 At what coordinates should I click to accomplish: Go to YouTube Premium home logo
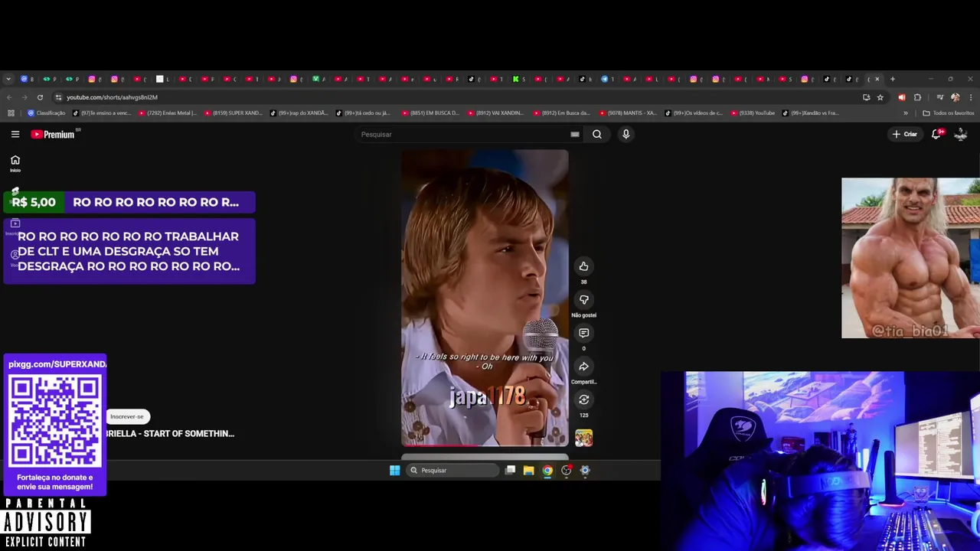click(53, 134)
